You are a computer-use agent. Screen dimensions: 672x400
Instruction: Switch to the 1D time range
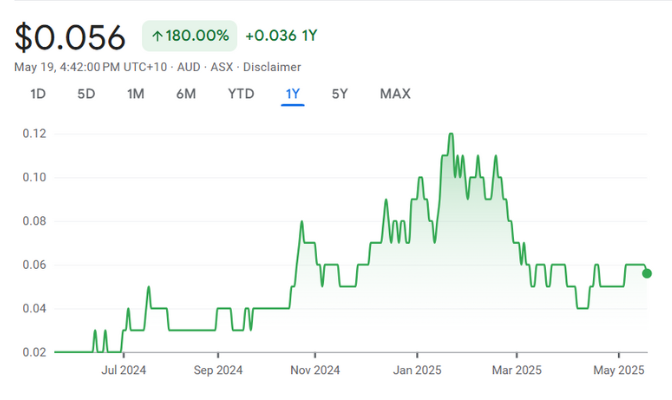[38, 94]
